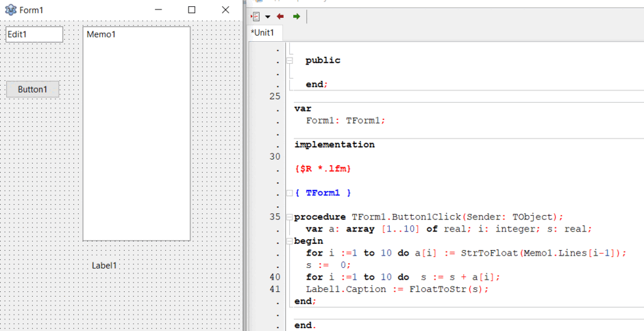The image size is (644, 331).
Task: Click 'Label1.Caption' in the source code
Action: coord(346,289)
